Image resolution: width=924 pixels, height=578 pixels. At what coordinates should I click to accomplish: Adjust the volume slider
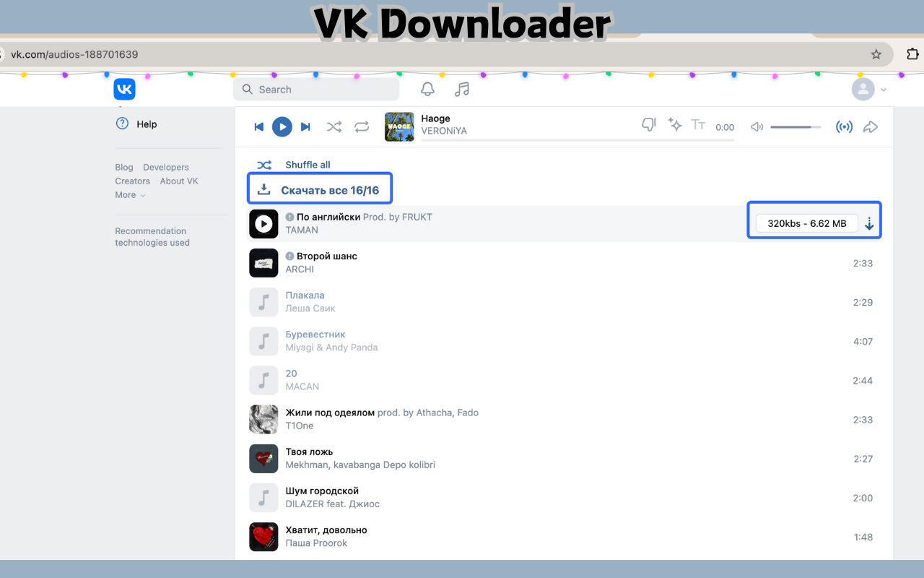tap(795, 126)
